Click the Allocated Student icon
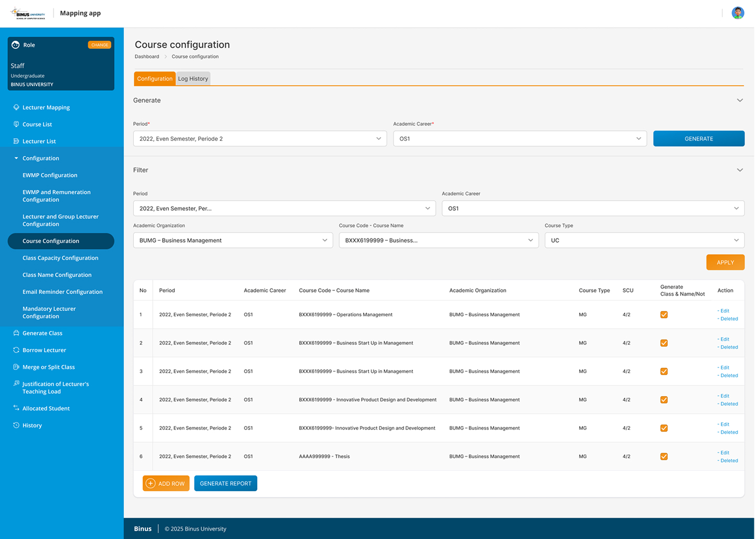 point(16,408)
